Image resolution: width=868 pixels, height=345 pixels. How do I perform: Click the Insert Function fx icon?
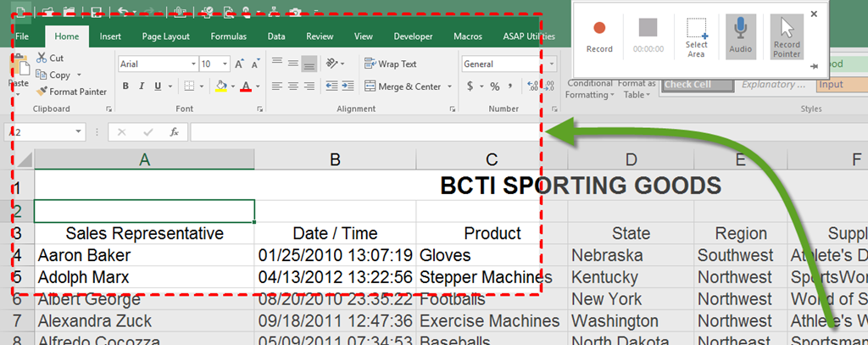pyautogui.click(x=174, y=132)
